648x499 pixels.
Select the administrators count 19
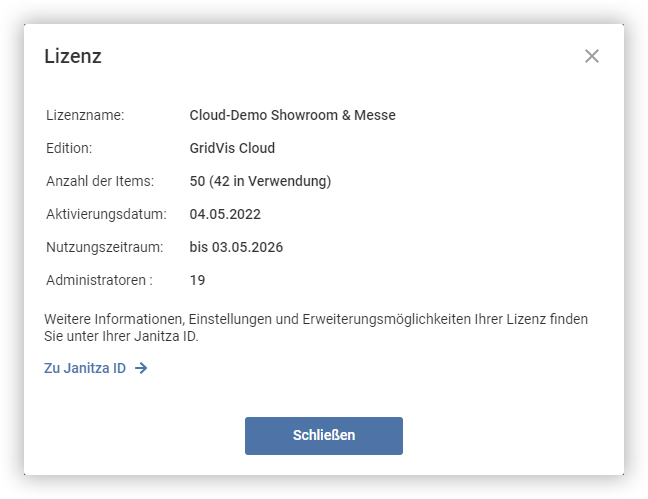(197, 280)
